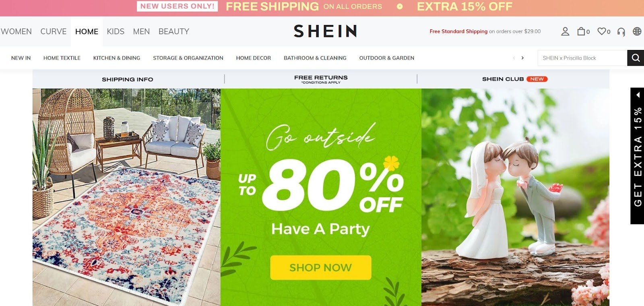
Task: Open the KITCHEN & DINING menu
Action: (x=117, y=58)
